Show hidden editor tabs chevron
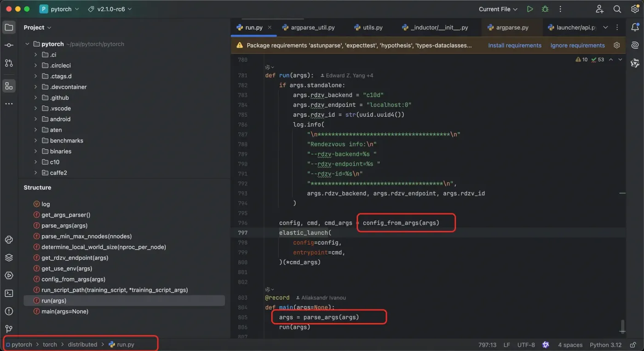The image size is (644, 351). click(x=605, y=28)
